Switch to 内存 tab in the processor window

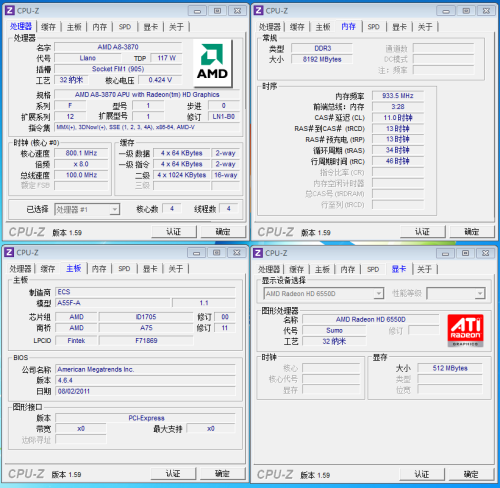pyautogui.click(x=99, y=27)
